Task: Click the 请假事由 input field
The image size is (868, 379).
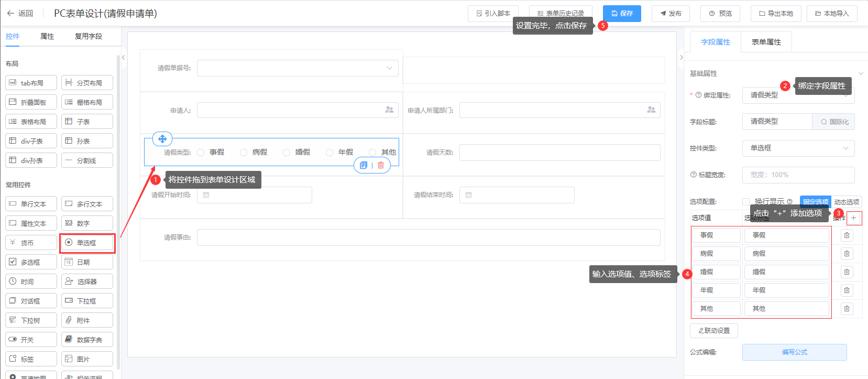Action: pyautogui.click(x=428, y=237)
